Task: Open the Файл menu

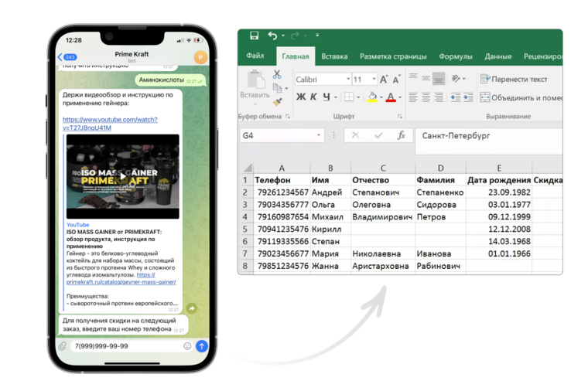Action: [x=255, y=56]
